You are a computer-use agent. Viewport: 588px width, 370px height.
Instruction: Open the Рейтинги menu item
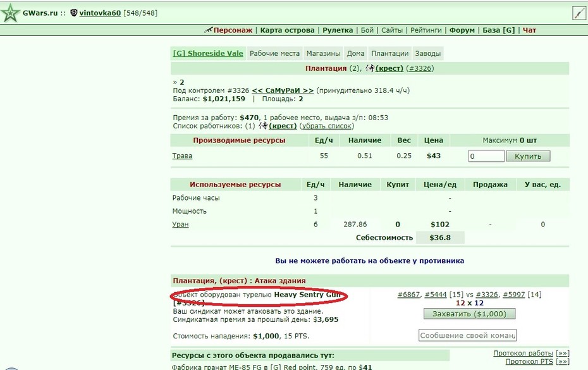pyautogui.click(x=426, y=30)
